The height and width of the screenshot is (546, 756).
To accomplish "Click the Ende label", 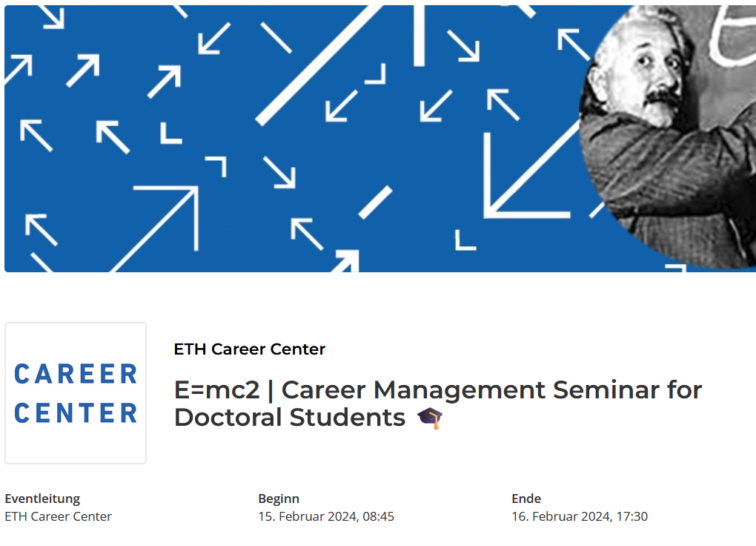I will pos(526,499).
